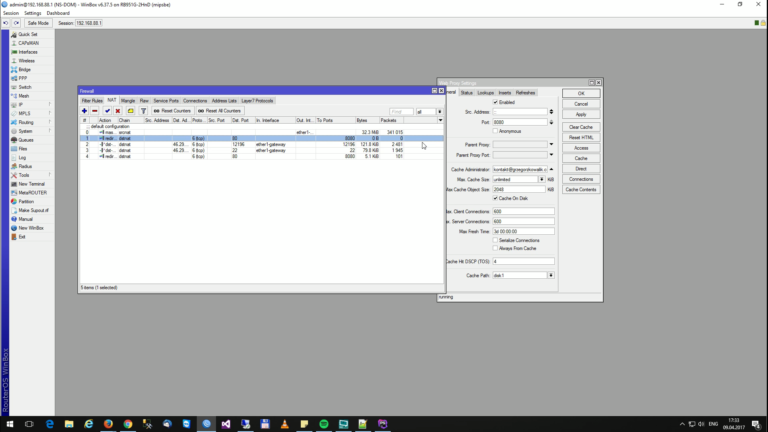Click Make Supout.rif in sidebar
The height and width of the screenshot is (432, 768).
[x=33, y=210]
